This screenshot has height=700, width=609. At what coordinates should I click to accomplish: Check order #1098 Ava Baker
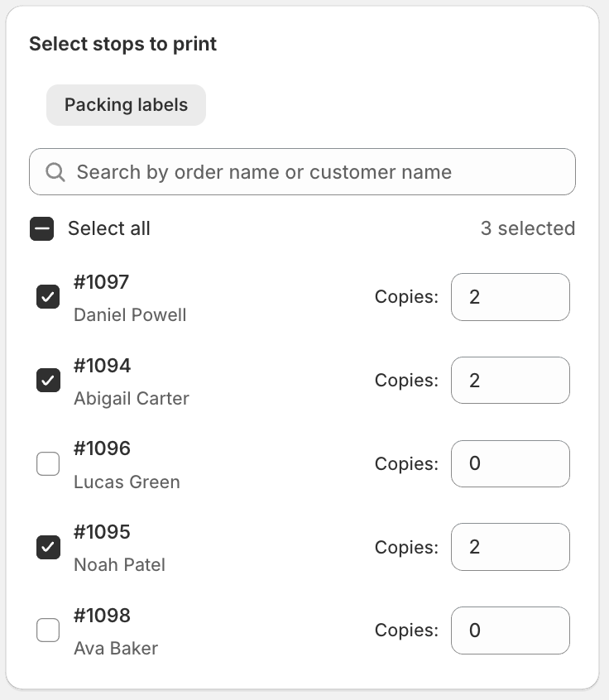tap(48, 630)
